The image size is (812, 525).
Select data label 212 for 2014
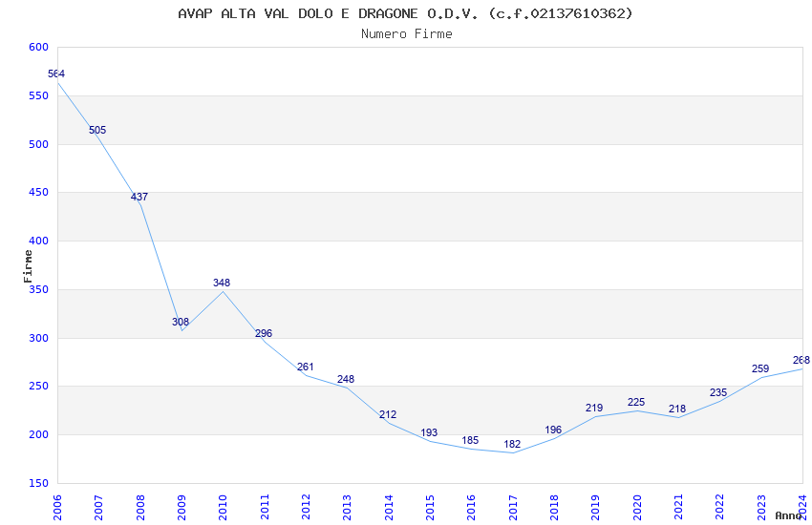tap(388, 415)
